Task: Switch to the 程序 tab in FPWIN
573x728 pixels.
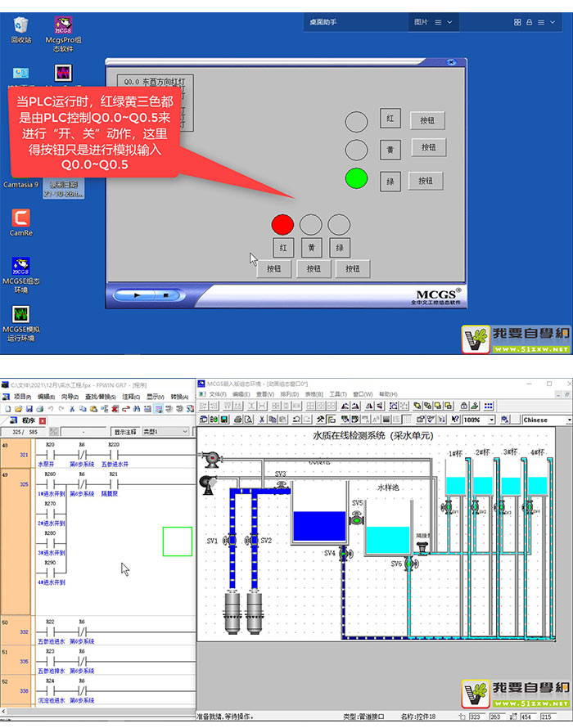Action: (29, 420)
